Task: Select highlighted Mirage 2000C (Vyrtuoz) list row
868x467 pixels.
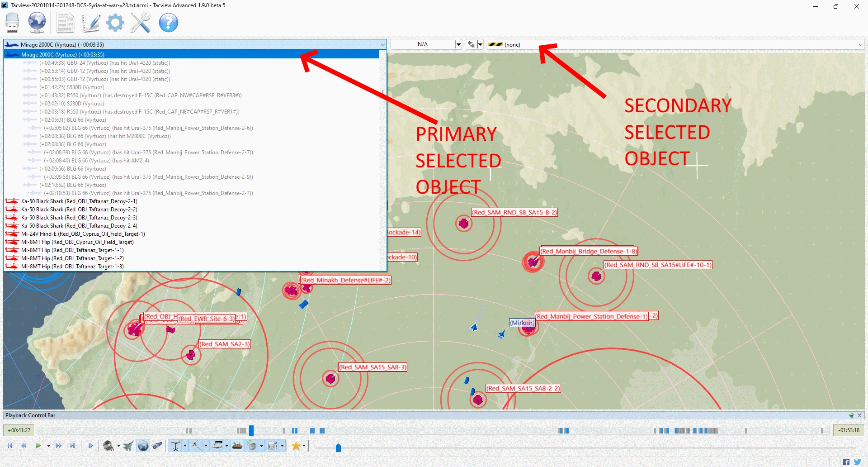Action: point(191,55)
